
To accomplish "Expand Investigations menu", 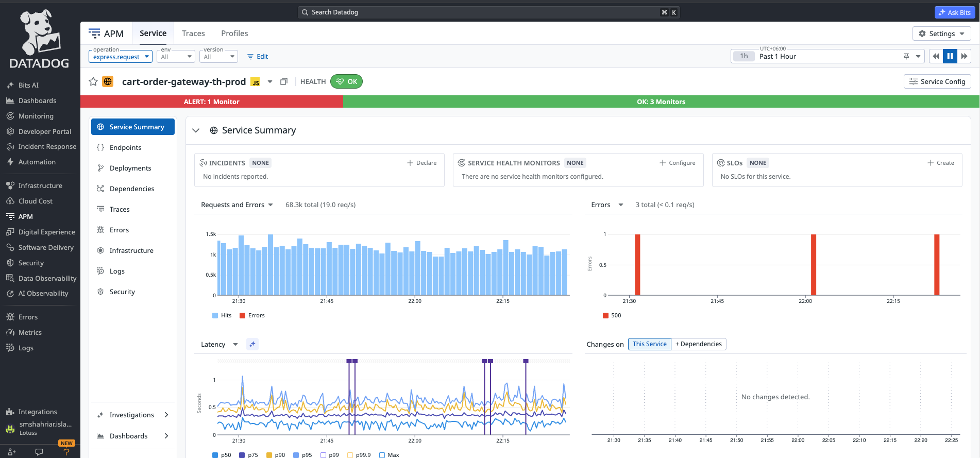I will point(133,415).
